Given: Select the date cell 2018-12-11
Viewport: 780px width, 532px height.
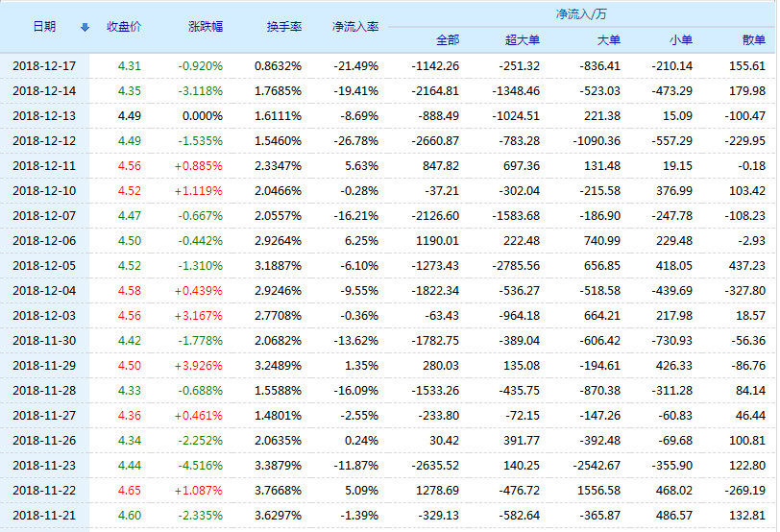Looking at the screenshot, I should 44,165.
